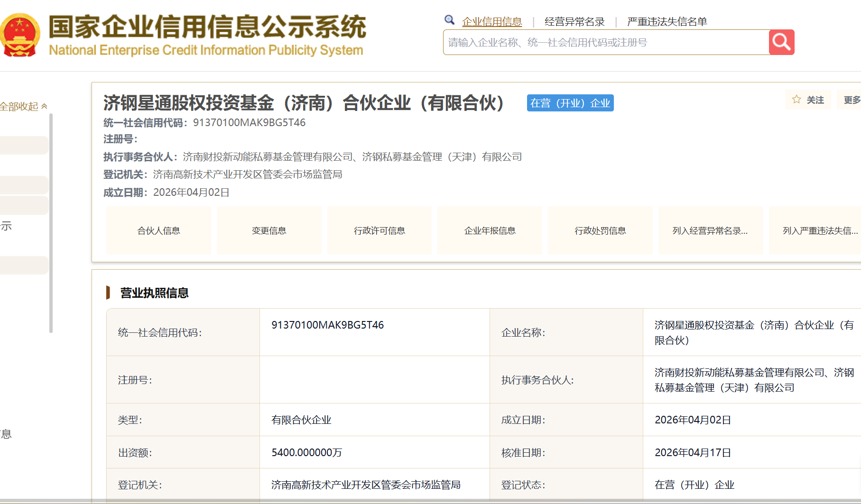Viewport: 861px width, 504px height.
Task: Open the 企业年报信息 section
Action: pyautogui.click(x=490, y=231)
